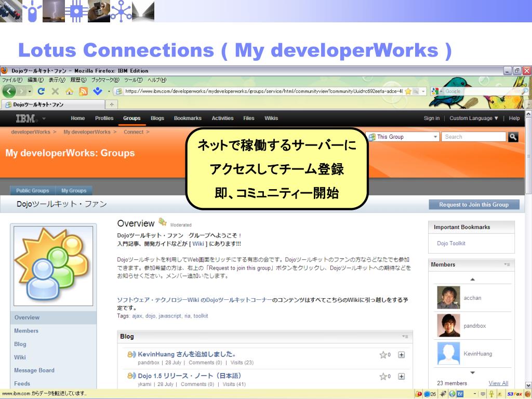The width and height of the screenshot is (532, 399).
Task: Click the page vertical scrollbar thumb
Action: 528,156
